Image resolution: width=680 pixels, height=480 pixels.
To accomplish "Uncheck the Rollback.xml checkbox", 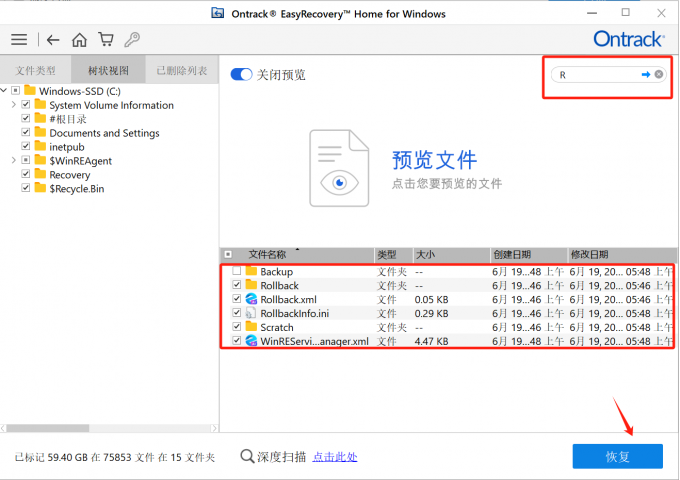I will coord(237,299).
